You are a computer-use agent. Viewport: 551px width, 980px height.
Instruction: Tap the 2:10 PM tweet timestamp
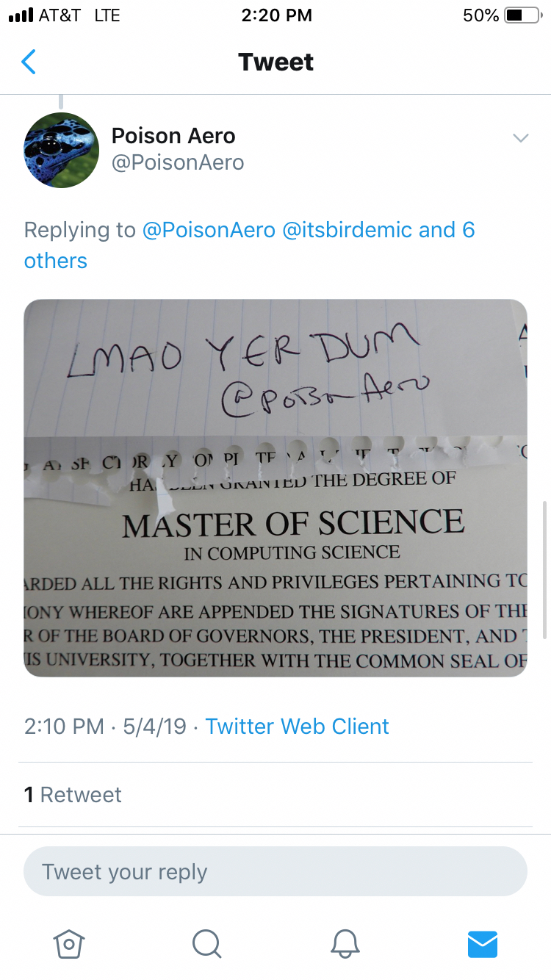(x=64, y=727)
